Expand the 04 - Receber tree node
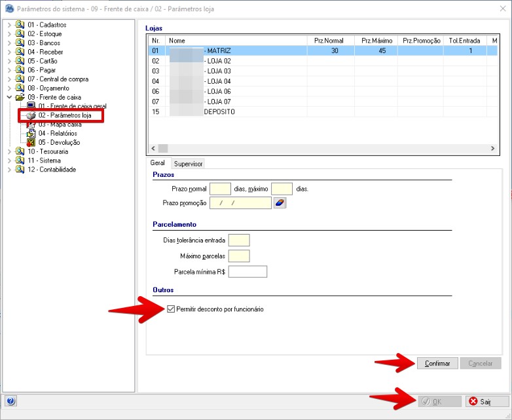This screenshot has width=512, height=420. tap(9, 52)
